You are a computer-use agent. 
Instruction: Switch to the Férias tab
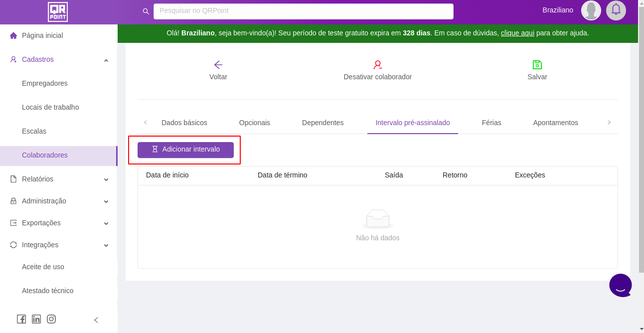tap(491, 123)
